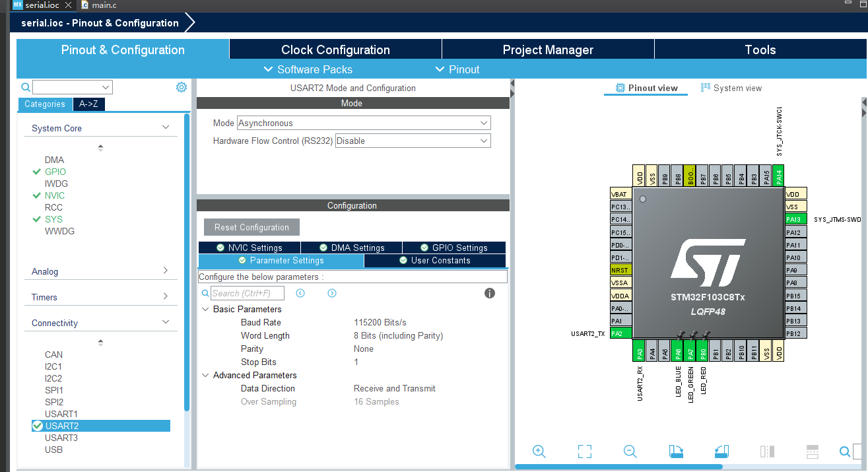Click the parameter search input field
The image size is (868, 472).
pyautogui.click(x=248, y=293)
